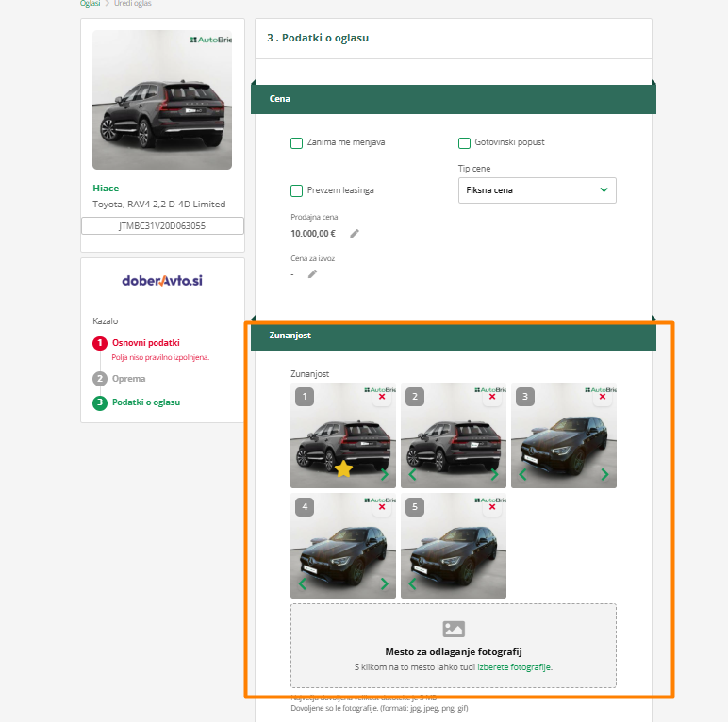Click the Polja niso pravilno izpolnjena warning

click(160, 357)
